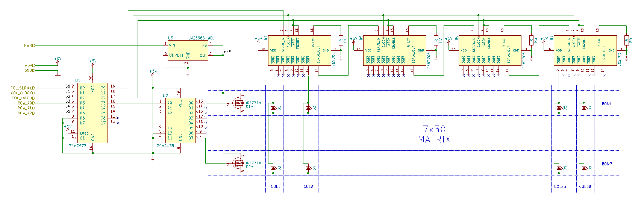This screenshot has height=209, width=644.
Task: Select resistor R3 symbol
Action: (531, 40)
